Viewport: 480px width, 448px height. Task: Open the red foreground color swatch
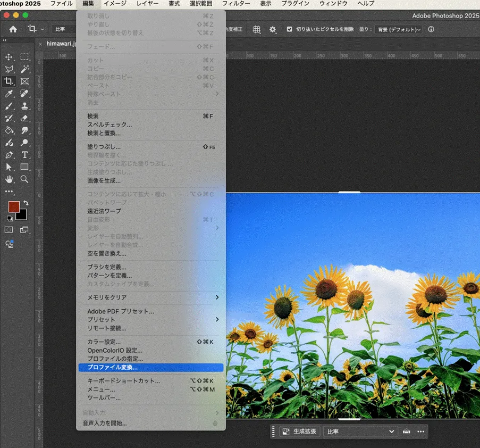[14, 207]
